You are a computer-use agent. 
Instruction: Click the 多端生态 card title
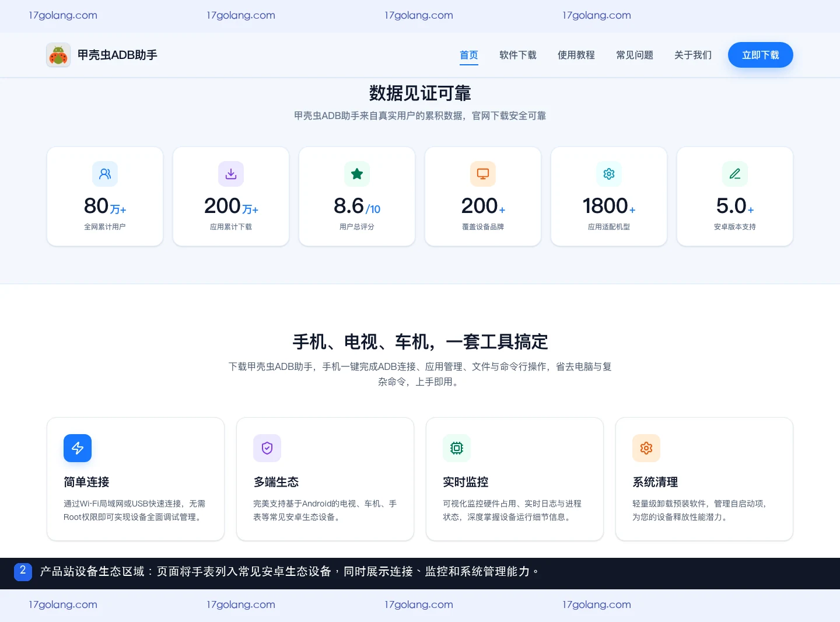pyautogui.click(x=276, y=482)
